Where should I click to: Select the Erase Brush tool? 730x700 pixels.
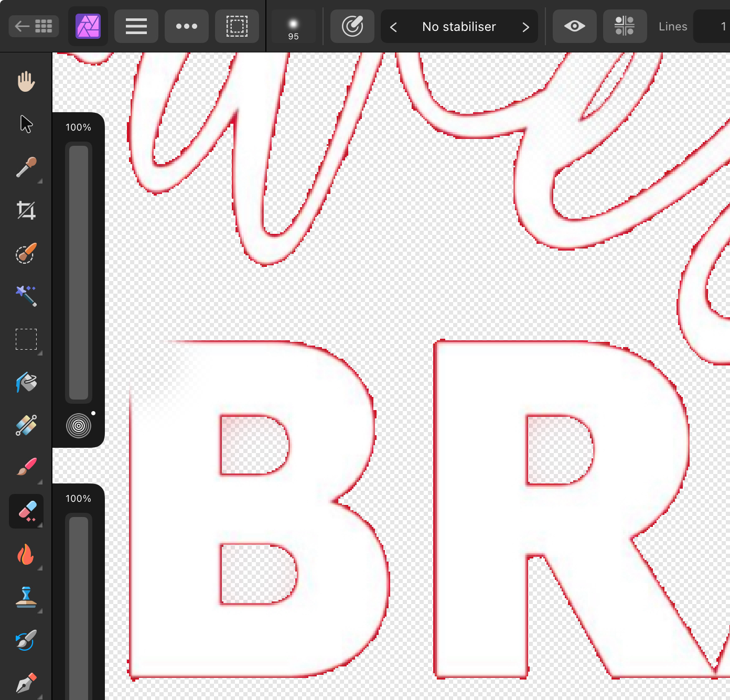pyautogui.click(x=26, y=511)
